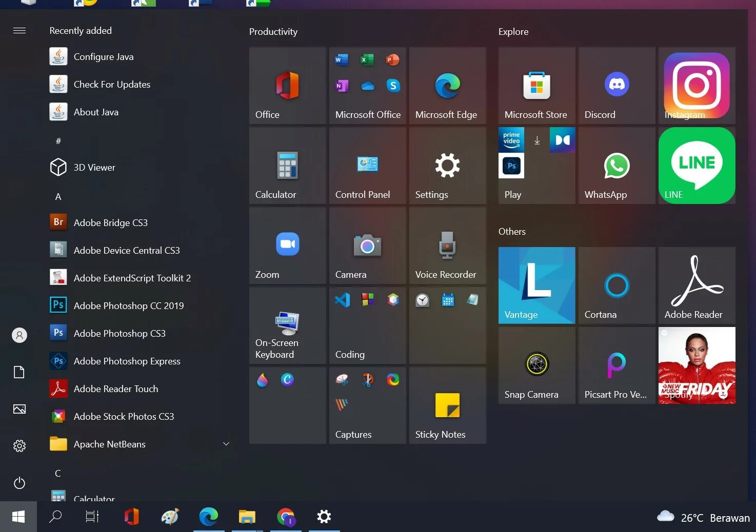Launch Zoom from the tiles
Viewport: 756px width, 532px height.
click(x=288, y=245)
